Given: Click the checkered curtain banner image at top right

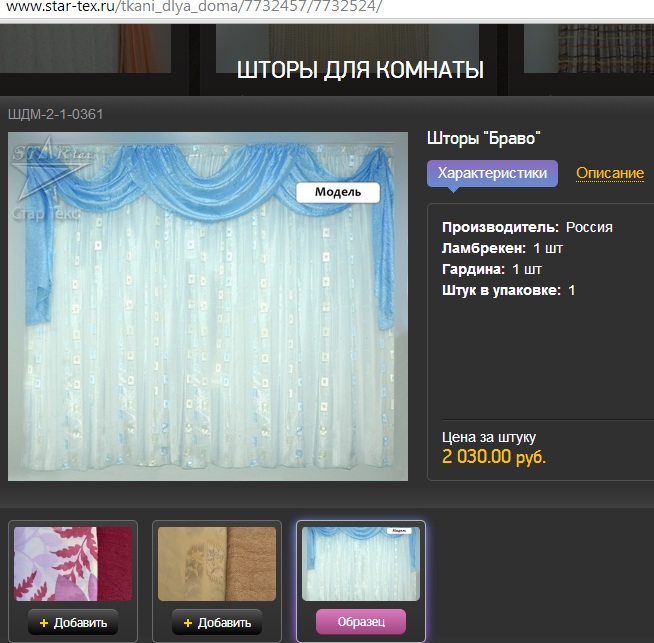Looking at the screenshot, I should [x=589, y=48].
